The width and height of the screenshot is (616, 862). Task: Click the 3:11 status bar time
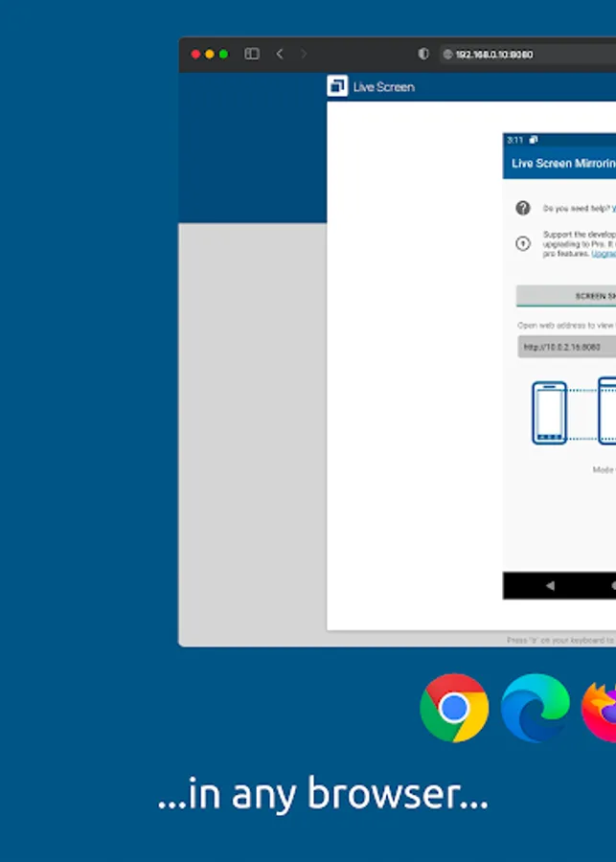pos(514,140)
